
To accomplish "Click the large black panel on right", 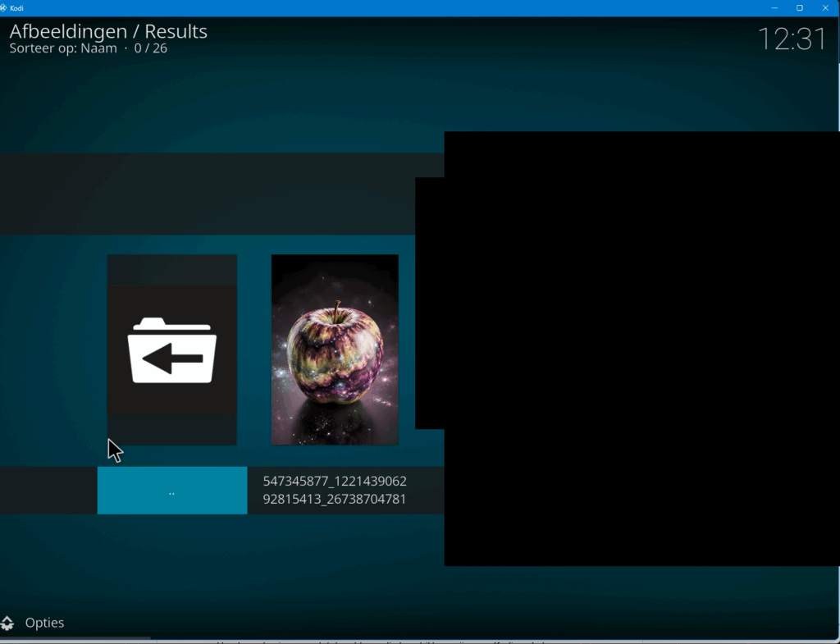I will (641, 348).
